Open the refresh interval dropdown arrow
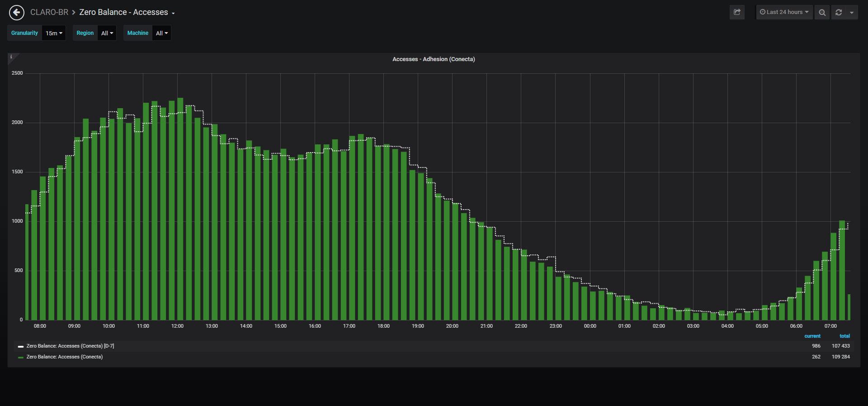The width and height of the screenshot is (868, 406). pyautogui.click(x=852, y=12)
